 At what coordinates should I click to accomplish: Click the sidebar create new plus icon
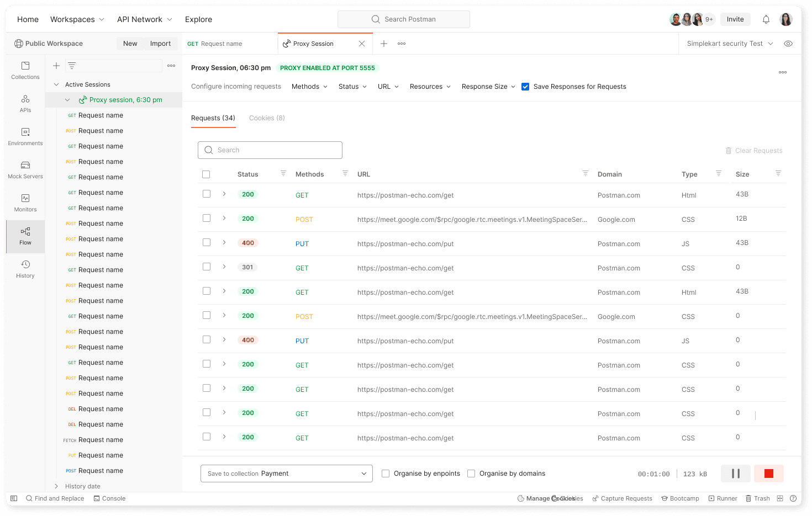pyautogui.click(x=56, y=66)
